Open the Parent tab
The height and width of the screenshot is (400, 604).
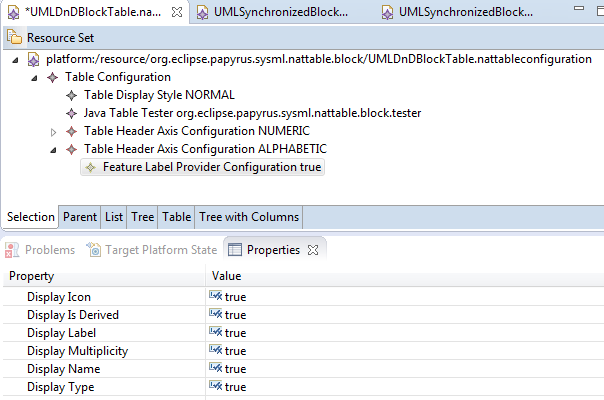80,217
